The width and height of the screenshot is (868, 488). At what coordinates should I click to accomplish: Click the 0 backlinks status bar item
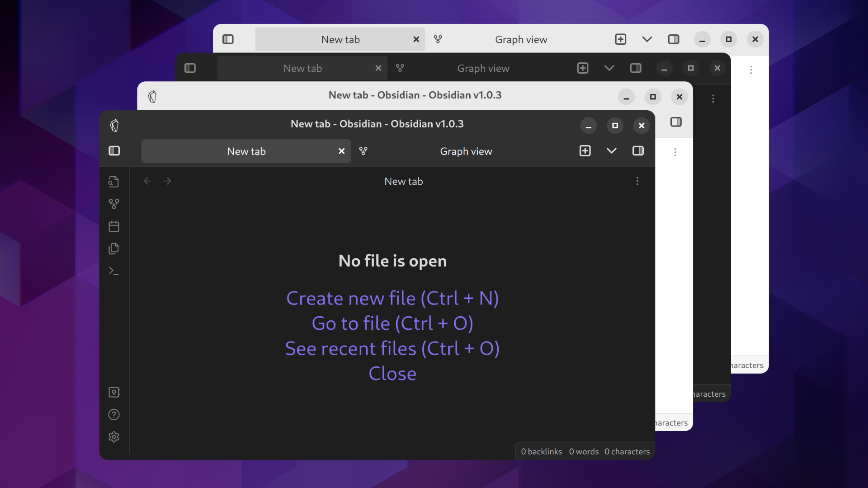[541, 451]
